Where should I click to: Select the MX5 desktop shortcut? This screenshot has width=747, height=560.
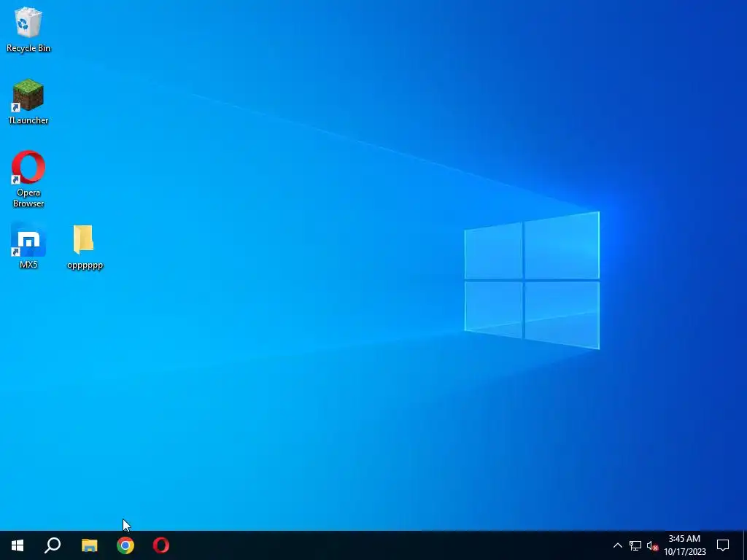click(x=28, y=246)
